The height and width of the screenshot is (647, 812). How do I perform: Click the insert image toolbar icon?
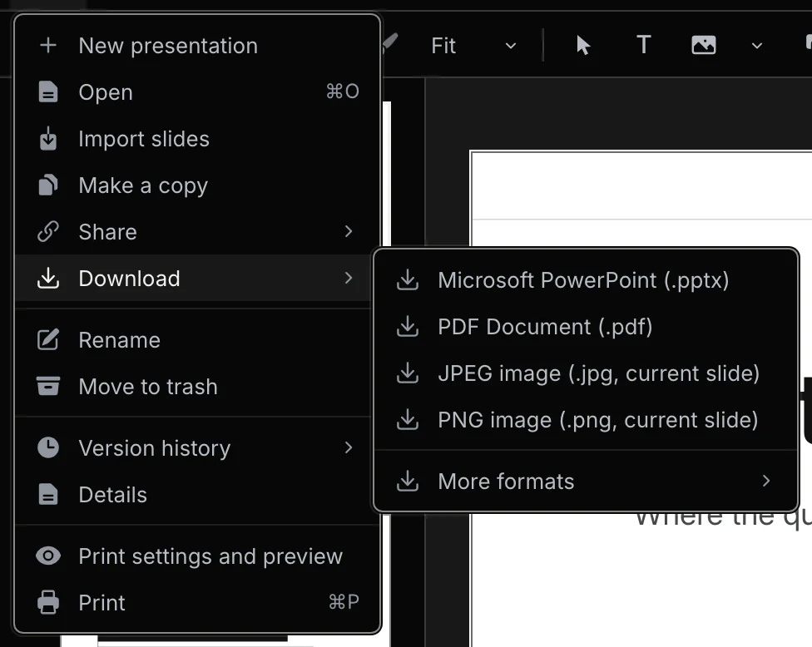click(704, 45)
